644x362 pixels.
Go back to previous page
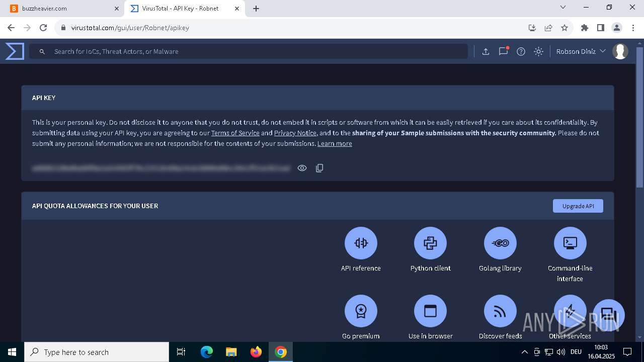[11, 28]
